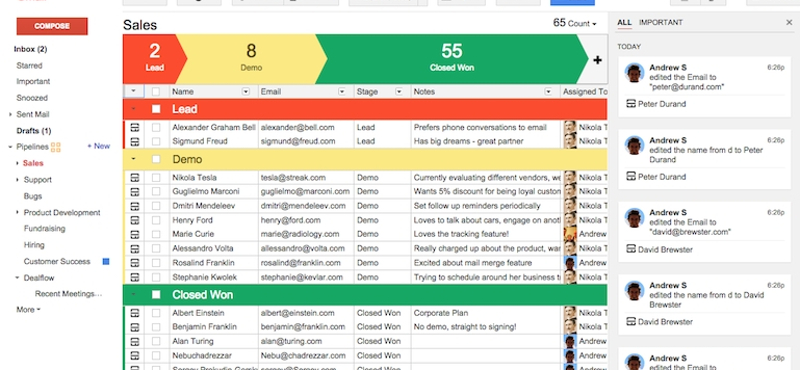Open box icon for Alan Turing row

click(135, 341)
